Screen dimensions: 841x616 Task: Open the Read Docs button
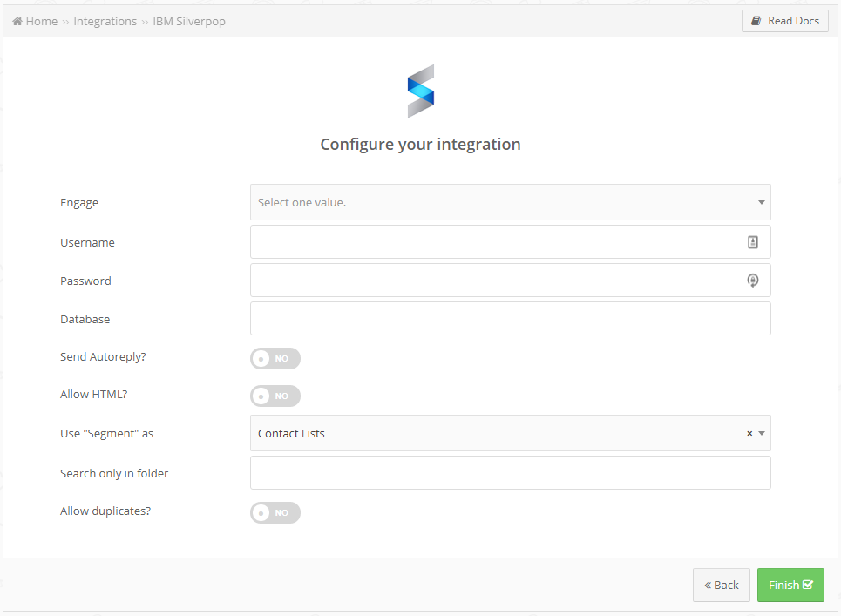pos(785,21)
